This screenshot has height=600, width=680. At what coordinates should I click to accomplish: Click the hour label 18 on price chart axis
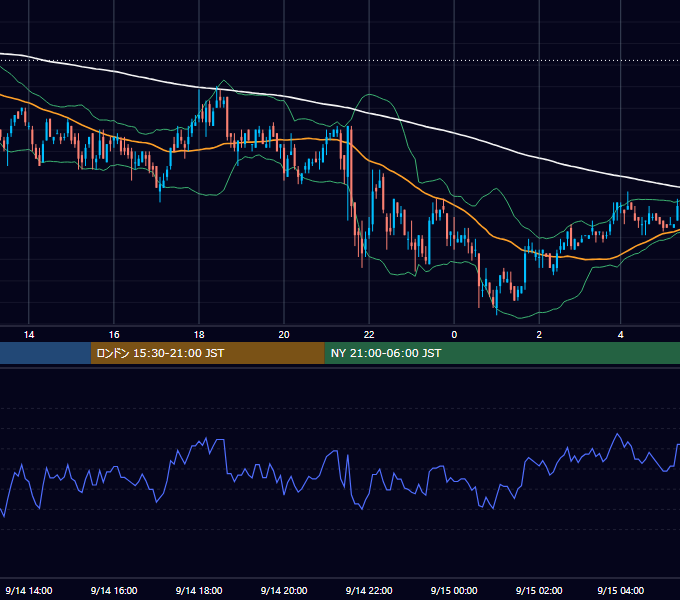(x=199, y=335)
